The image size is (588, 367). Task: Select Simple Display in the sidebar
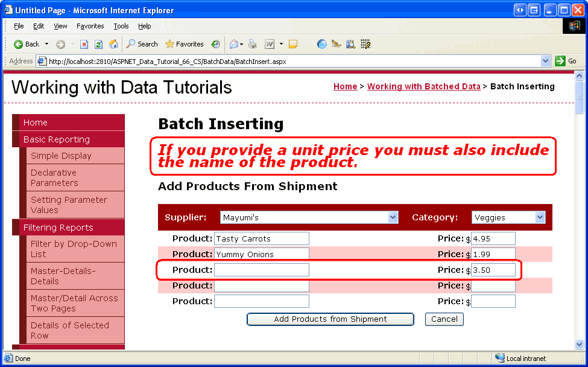[61, 156]
